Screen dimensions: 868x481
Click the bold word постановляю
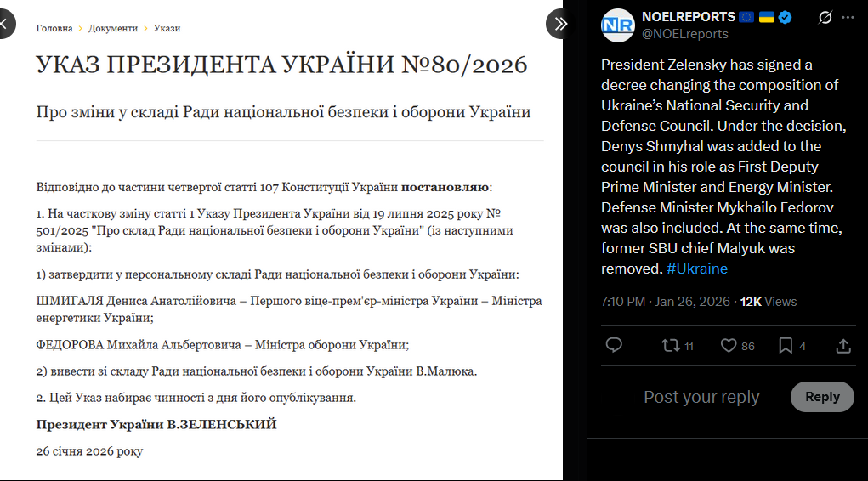tap(445, 187)
